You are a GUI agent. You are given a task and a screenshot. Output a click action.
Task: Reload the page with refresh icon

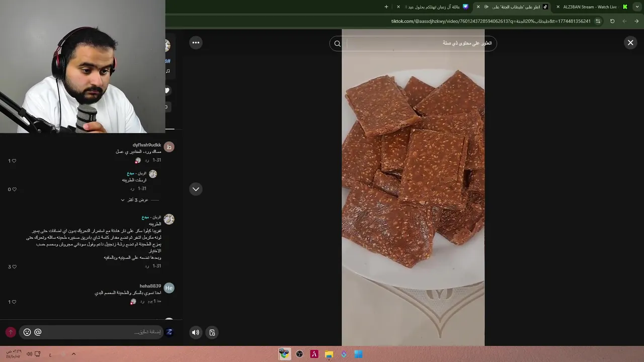612,21
